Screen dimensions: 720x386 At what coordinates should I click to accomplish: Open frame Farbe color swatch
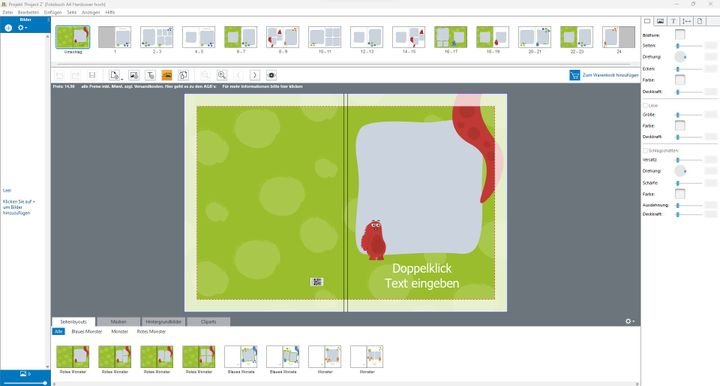680,80
